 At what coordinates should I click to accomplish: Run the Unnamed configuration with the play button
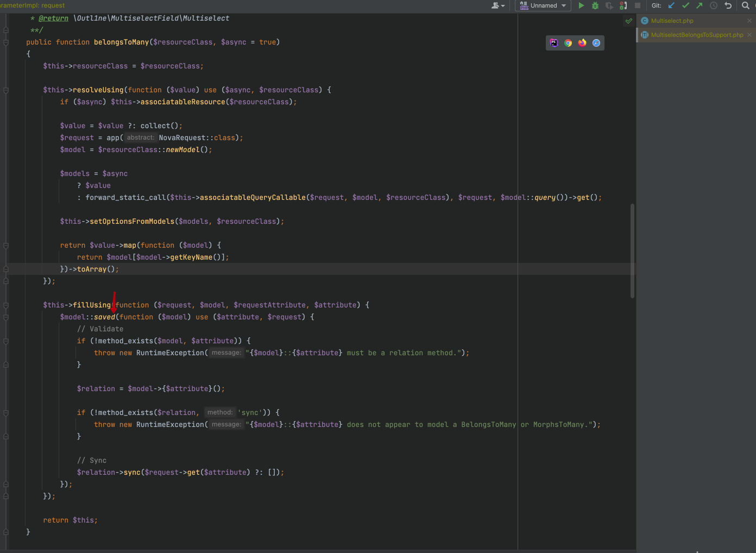pos(581,5)
